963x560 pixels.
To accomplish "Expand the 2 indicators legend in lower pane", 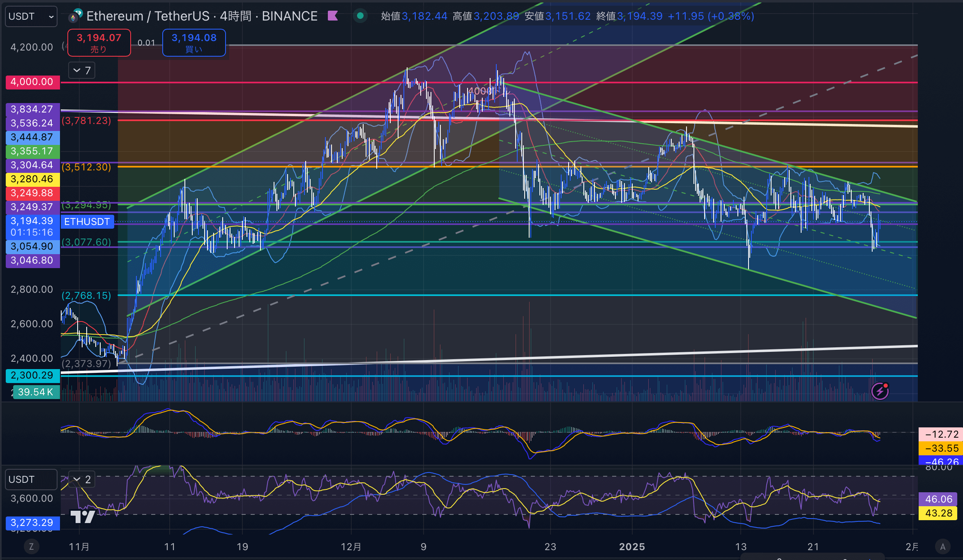I will [82, 480].
